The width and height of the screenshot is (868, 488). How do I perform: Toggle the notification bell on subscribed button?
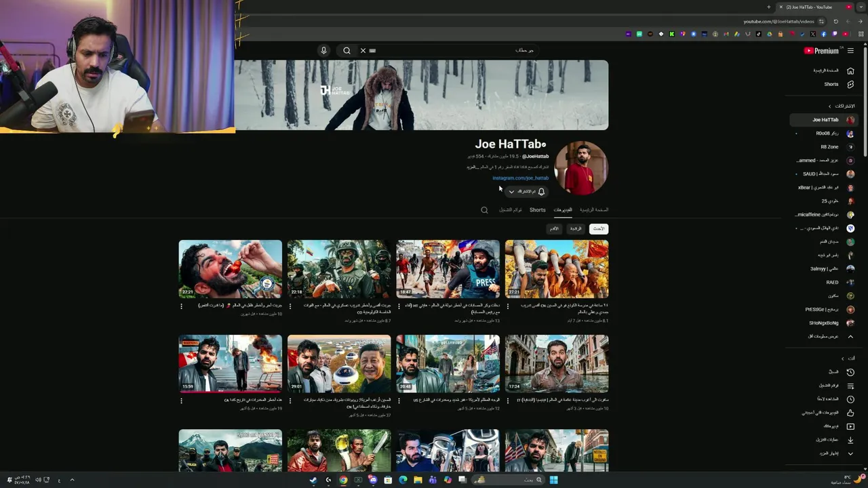pyautogui.click(x=541, y=192)
